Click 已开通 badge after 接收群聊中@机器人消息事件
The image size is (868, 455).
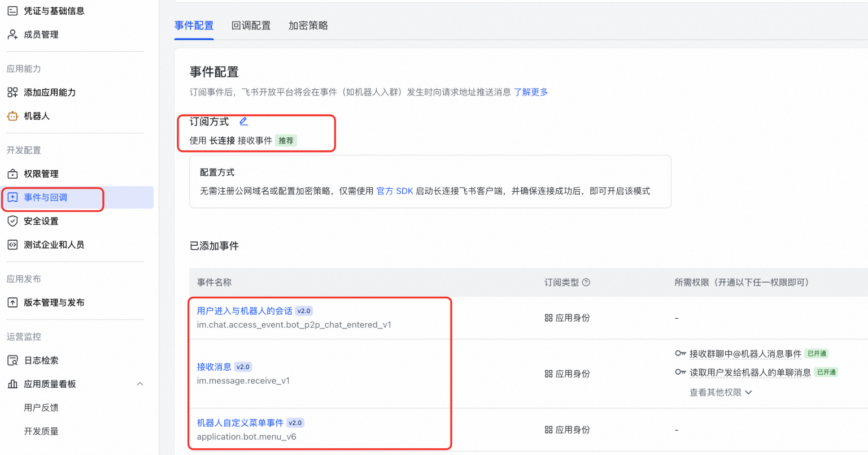point(817,354)
